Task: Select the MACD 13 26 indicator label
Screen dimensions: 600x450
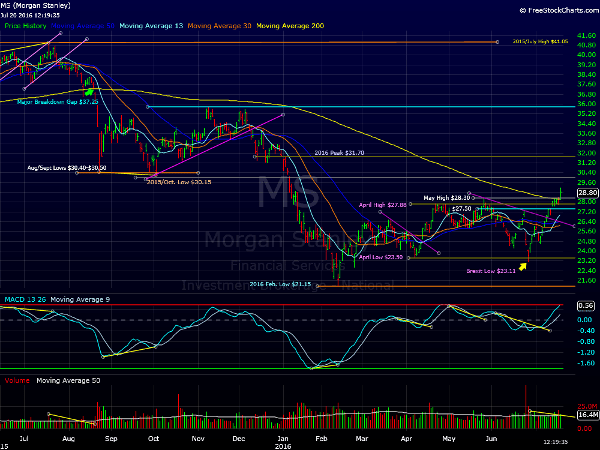Action: (x=25, y=299)
